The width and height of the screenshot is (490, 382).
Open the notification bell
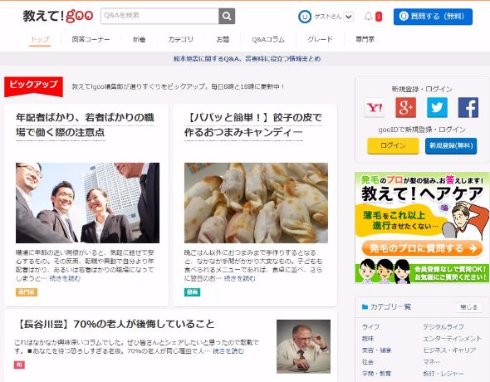[368, 16]
